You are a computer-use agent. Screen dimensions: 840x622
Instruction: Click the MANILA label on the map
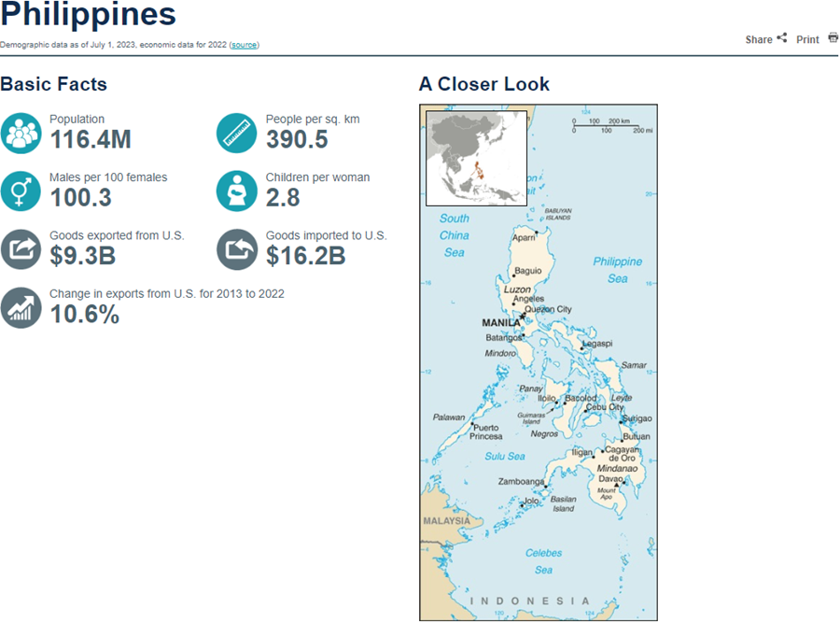[501, 323]
